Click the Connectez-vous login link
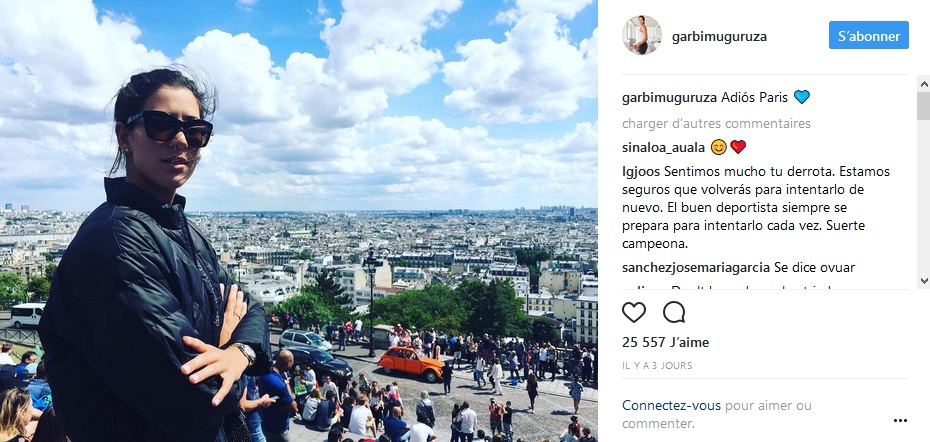Screen dimensions: 930x442 [671, 406]
